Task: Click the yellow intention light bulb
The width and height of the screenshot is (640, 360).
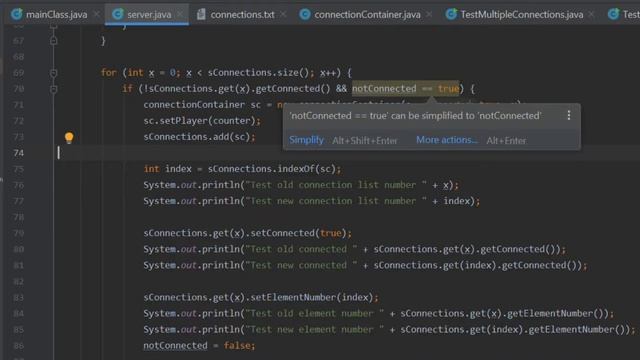Action: coord(69,138)
